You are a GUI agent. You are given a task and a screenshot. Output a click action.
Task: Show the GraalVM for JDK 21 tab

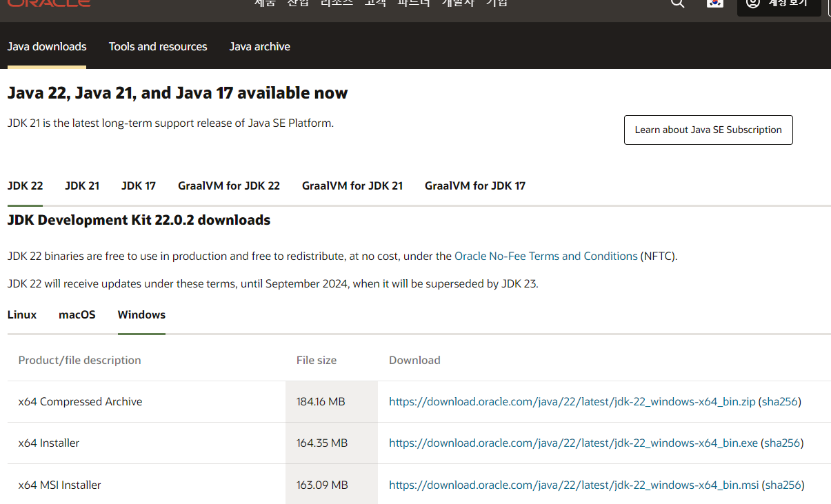tap(352, 185)
